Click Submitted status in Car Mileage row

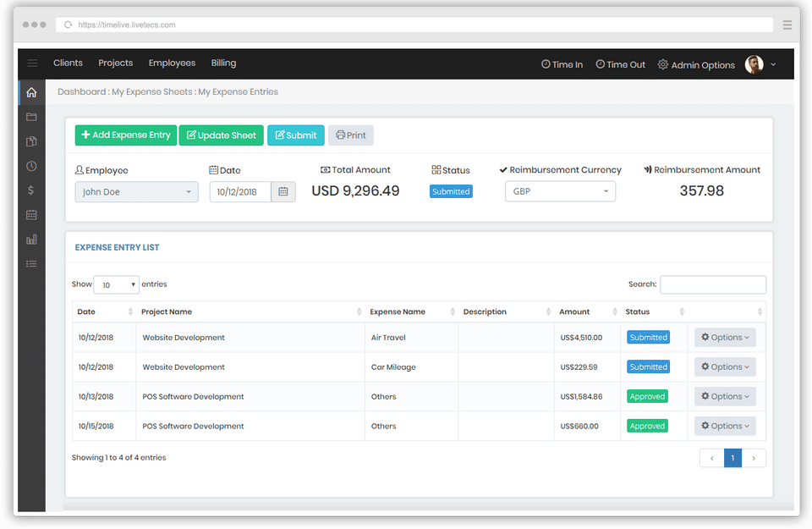point(649,366)
